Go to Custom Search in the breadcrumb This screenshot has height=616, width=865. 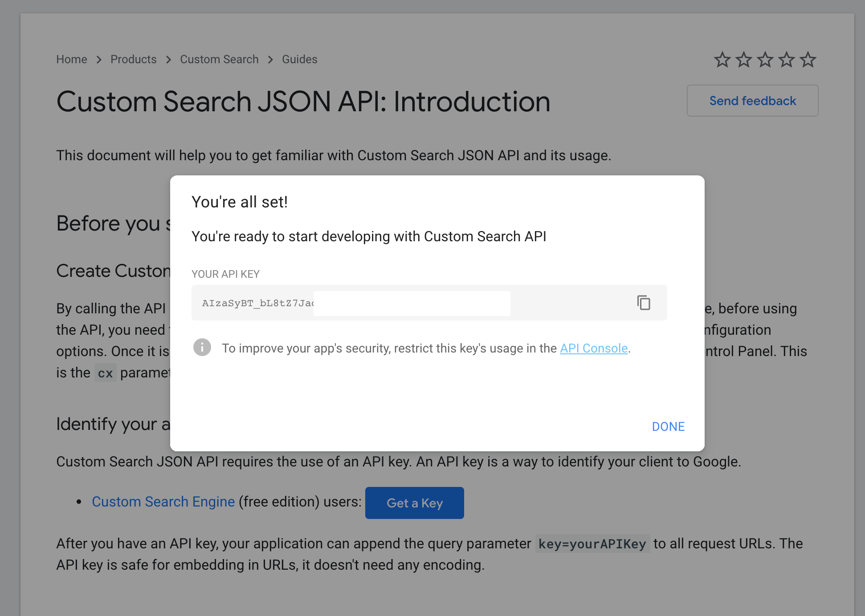coord(219,59)
